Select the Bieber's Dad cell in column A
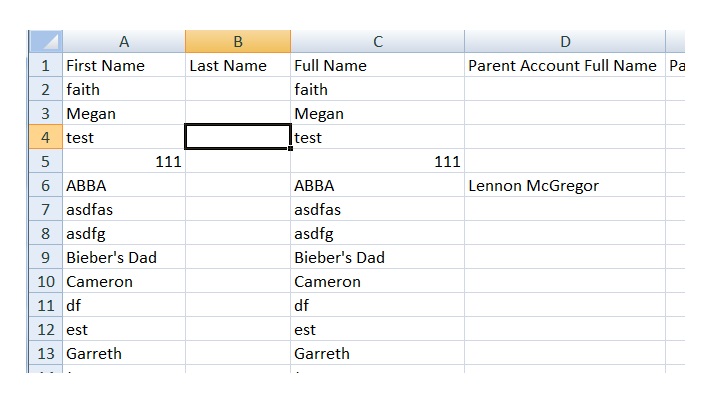709x401 pixels. 124,257
